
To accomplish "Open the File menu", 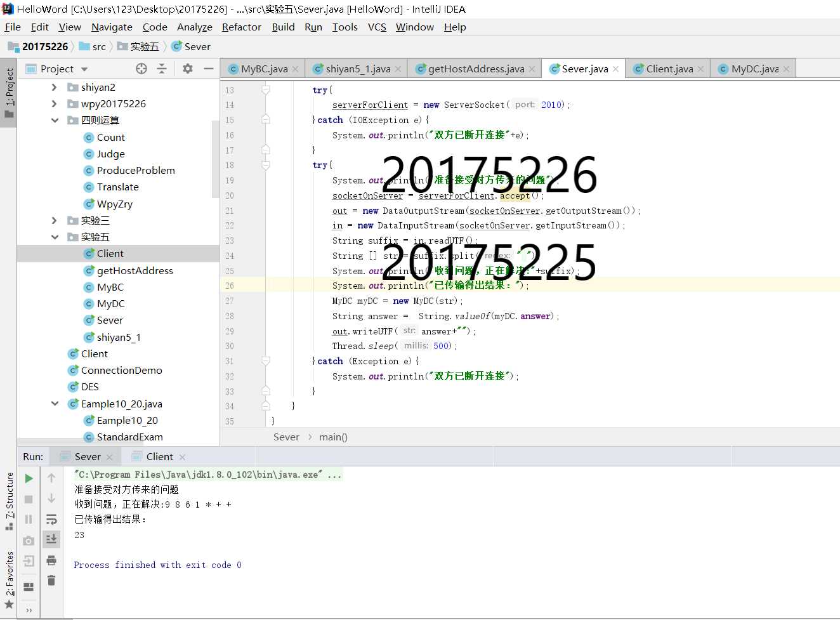I will (x=13, y=27).
